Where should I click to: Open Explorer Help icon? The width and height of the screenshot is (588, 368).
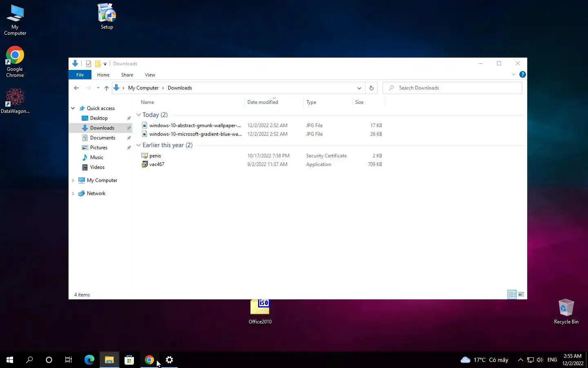[522, 74]
